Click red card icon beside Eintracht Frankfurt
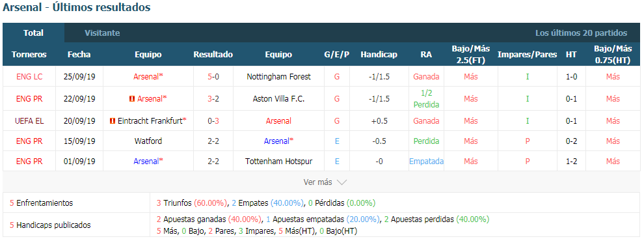 pos(112,121)
